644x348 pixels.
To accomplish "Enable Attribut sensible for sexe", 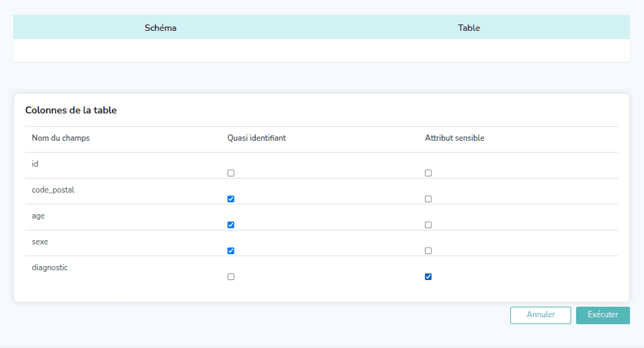I will [x=428, y=251].
